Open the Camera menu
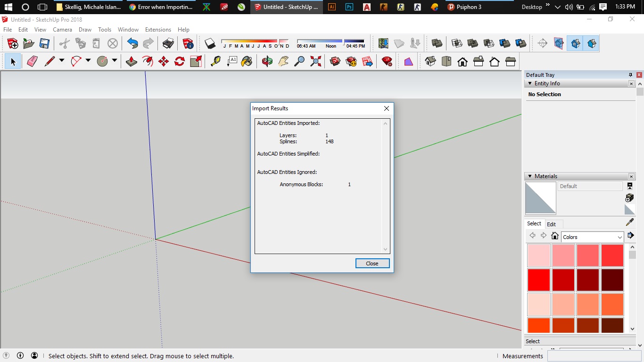Screen dimensions: 644x362 click(62, 29)
